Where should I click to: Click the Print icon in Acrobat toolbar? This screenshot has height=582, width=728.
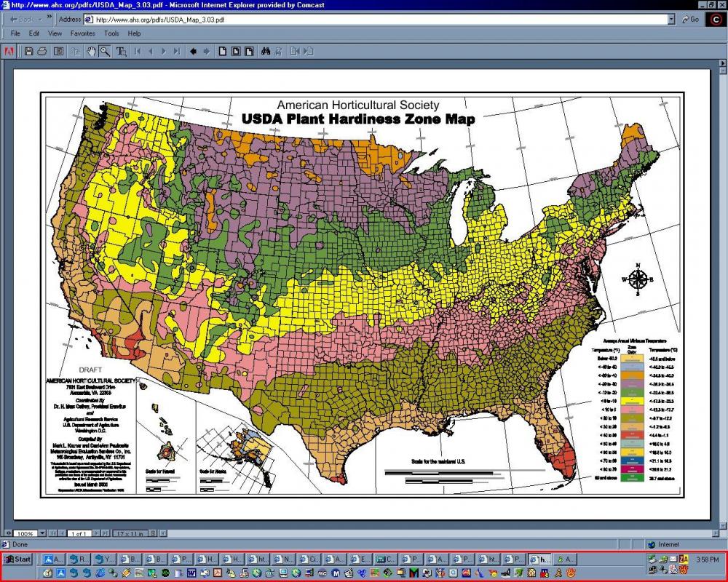tap(42, 51)
